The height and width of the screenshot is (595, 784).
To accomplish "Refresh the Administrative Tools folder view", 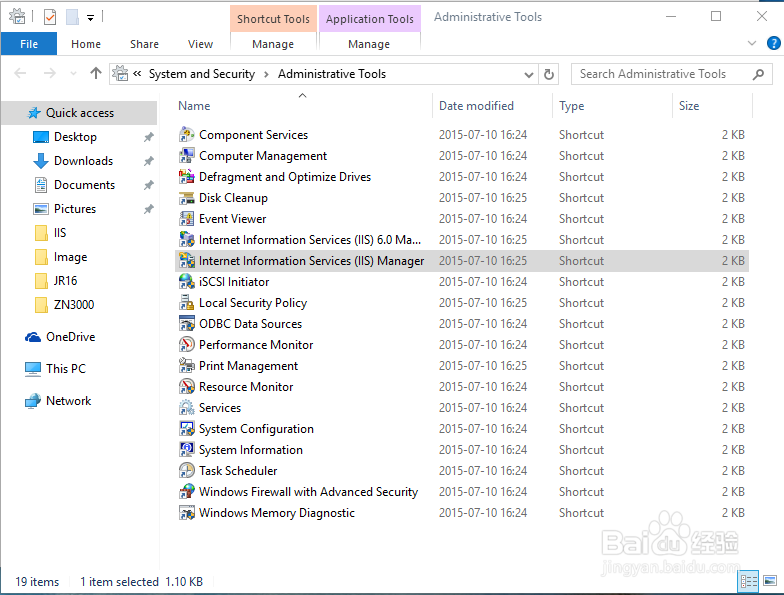I will click(x=548, y=74).
